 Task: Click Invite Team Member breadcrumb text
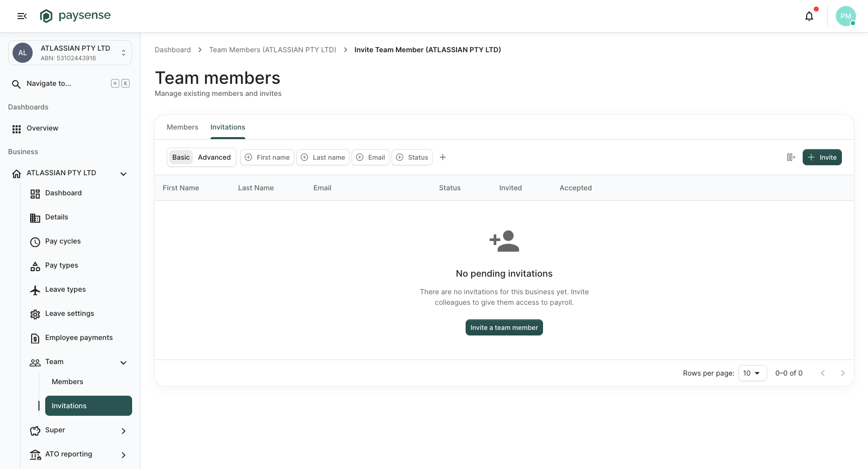coord(427,50)
